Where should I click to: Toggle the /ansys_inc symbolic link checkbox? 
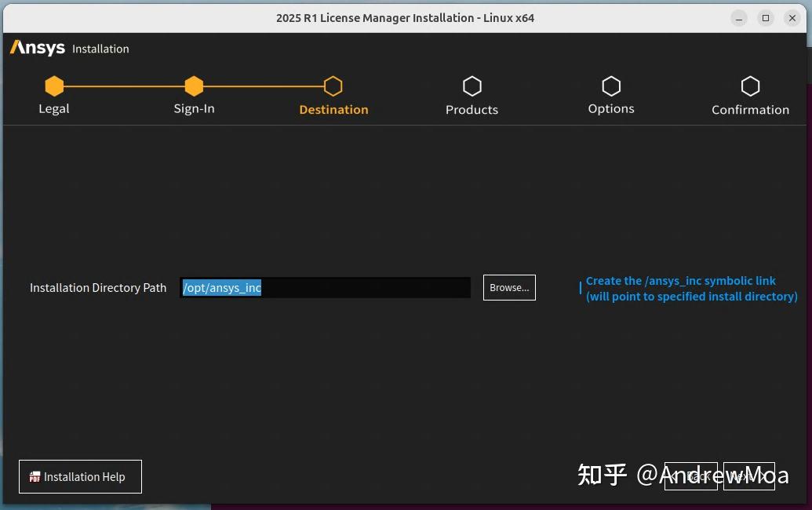pos(580,288)
